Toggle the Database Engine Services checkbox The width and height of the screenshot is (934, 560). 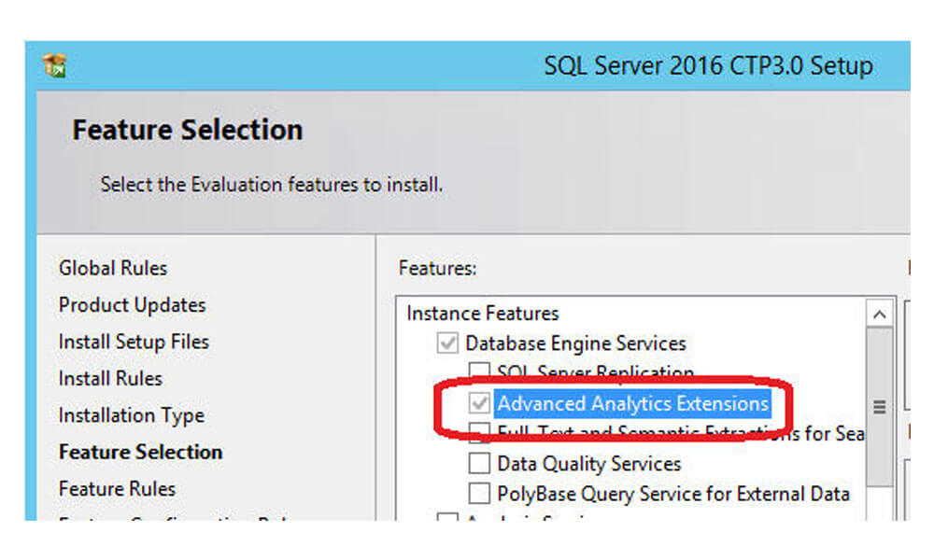pos(447,343)
